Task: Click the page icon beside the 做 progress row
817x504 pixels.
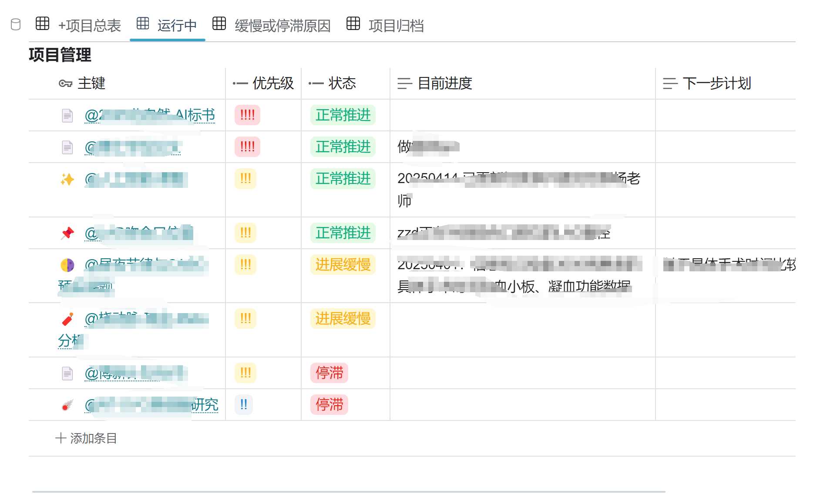Action: click(x=67, y=147)
